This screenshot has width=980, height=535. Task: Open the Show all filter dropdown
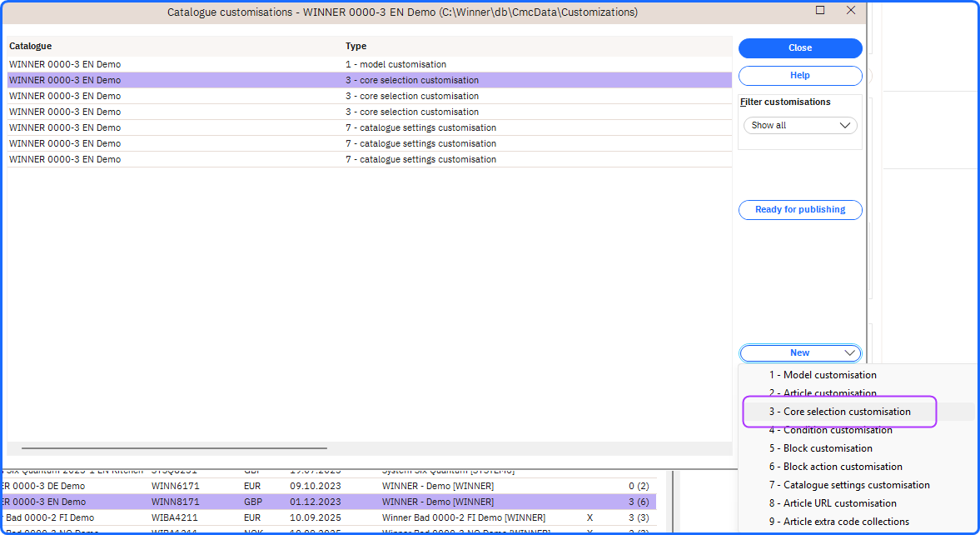pos(800,125)
